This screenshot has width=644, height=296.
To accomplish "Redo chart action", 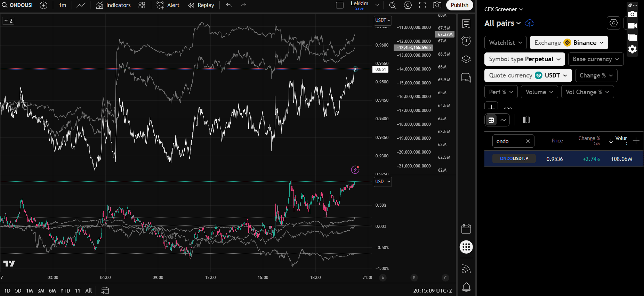I will [x=243, y=5].
